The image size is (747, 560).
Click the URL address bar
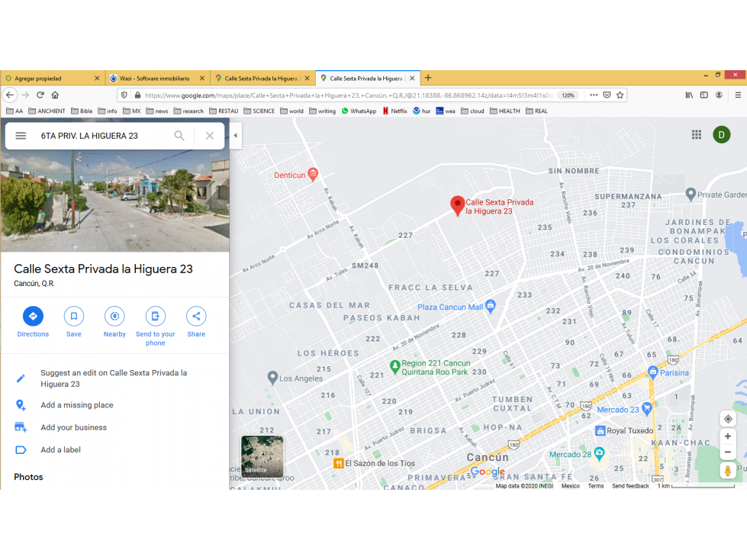348,95
